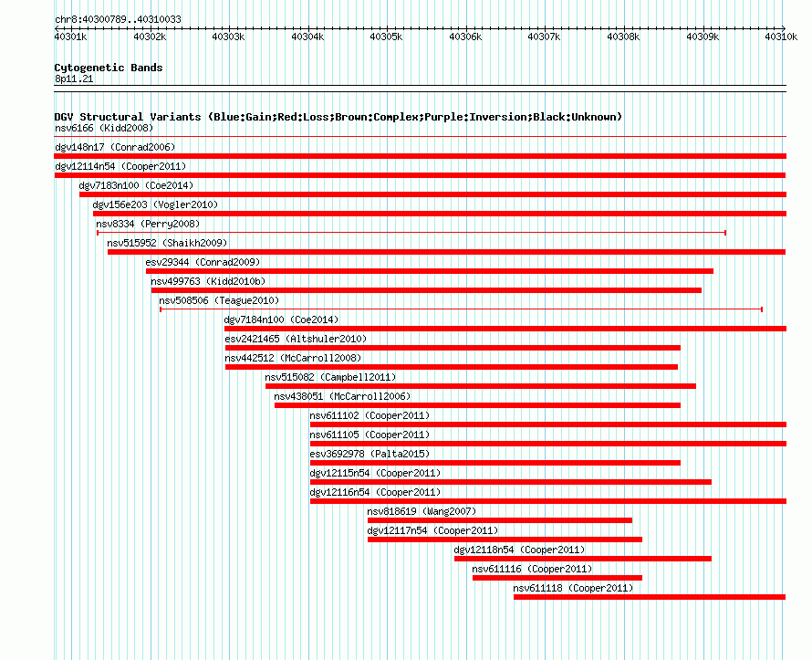This screenshot has height=660, width=812.
Task: Select the dgv7184n100 (Coe2014) label
Action: tap(281, 320)
